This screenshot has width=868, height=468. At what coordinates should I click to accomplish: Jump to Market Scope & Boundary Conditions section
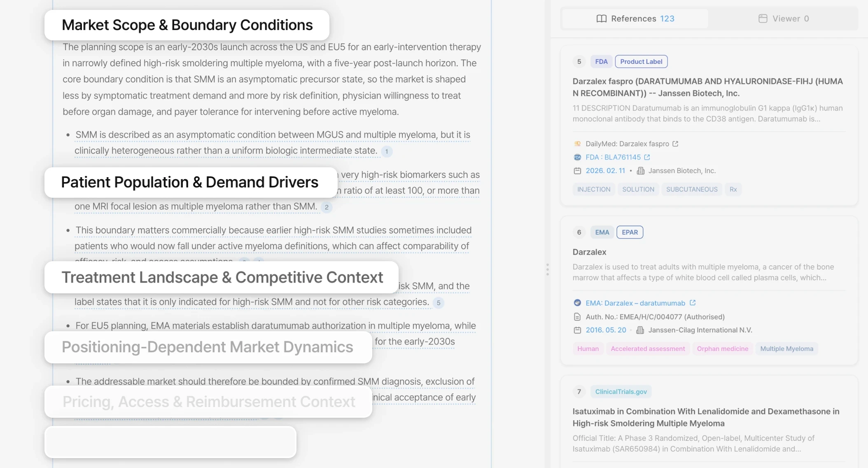coord(187,25)
